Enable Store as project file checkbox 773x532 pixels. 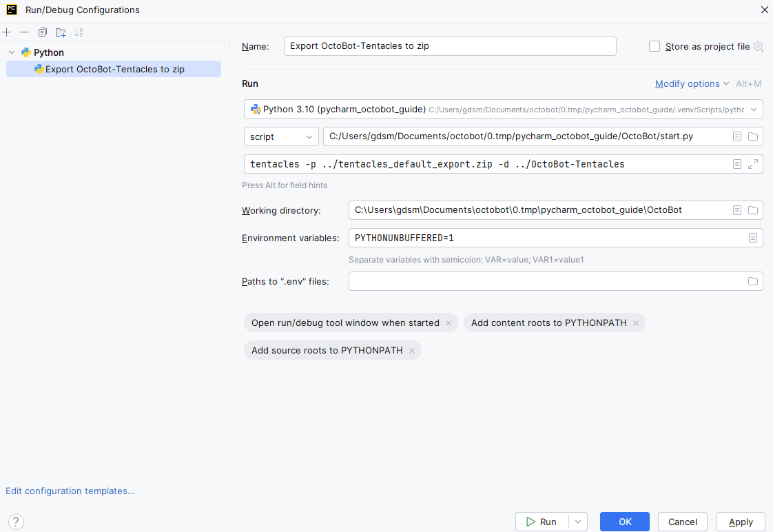click(x=655, y=46)
